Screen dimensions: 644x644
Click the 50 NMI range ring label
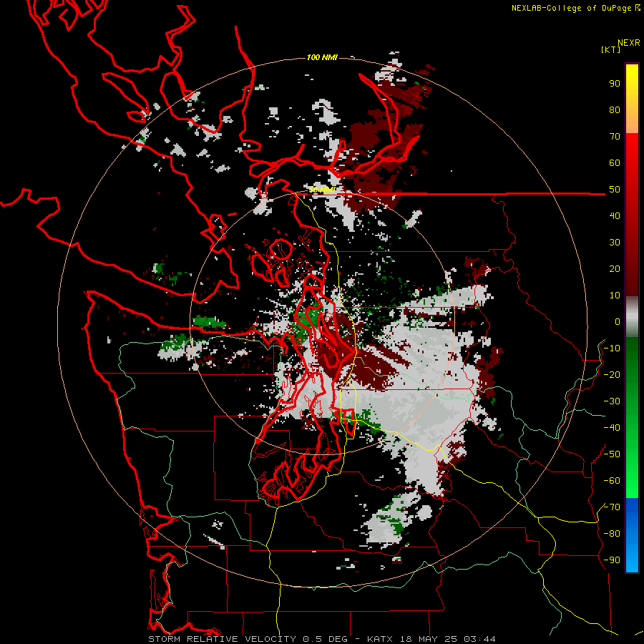pos(323,190)
